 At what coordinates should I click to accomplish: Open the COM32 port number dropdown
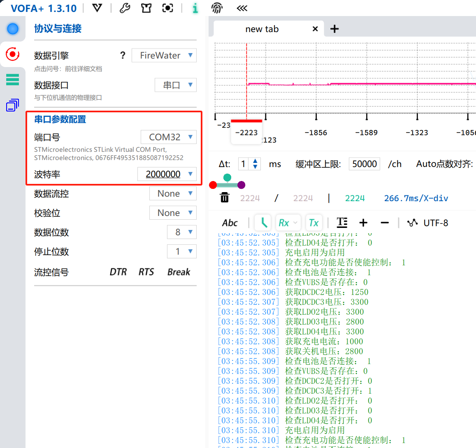pyautogui.click(x=169, y=137)
